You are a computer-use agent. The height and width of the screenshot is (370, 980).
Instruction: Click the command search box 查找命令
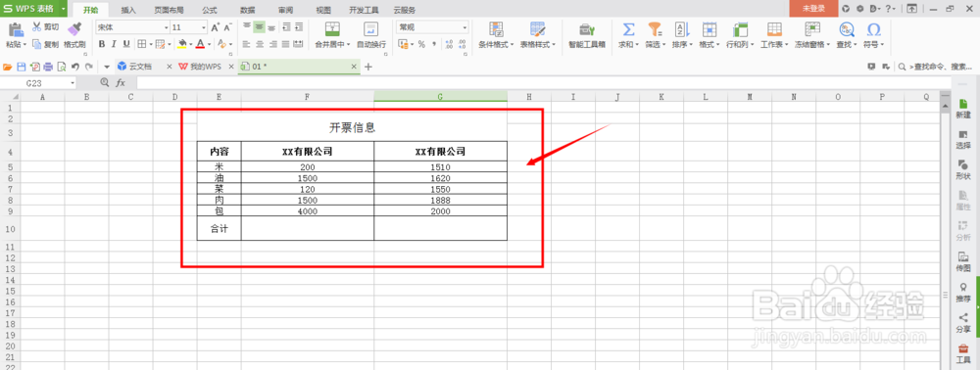[936, 67]
